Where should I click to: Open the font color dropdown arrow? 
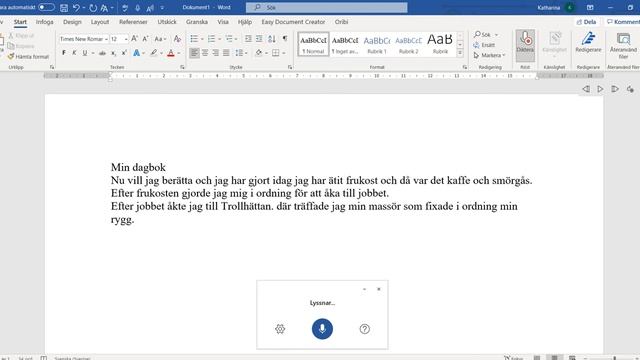(179, 53)
